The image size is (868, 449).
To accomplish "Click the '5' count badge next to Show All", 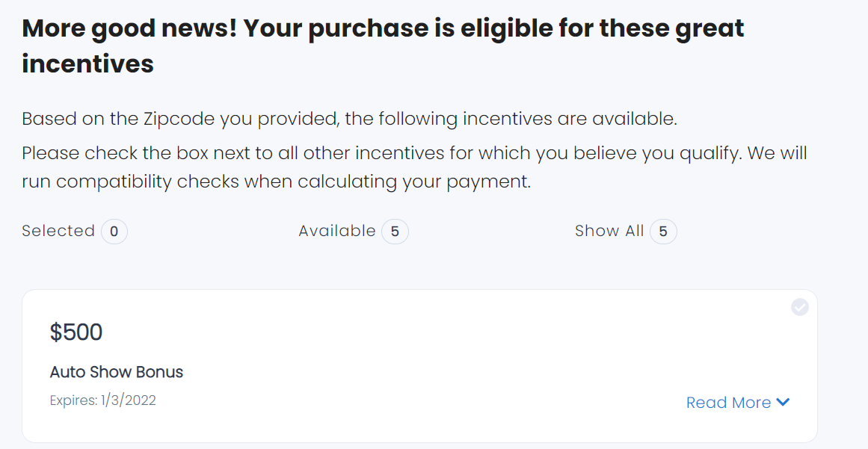I will pyautogui.click(x=663, y=231).
